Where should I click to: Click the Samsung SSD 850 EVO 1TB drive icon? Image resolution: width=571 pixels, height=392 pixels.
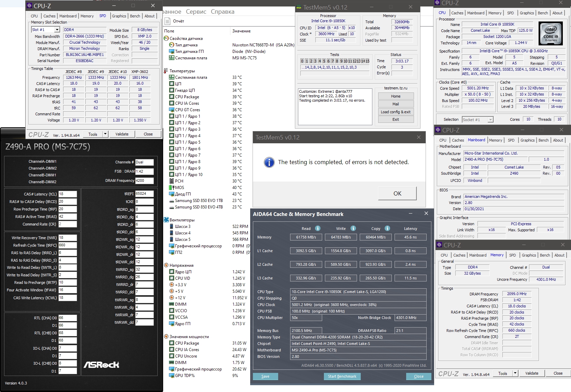click(x=172, y=201)
